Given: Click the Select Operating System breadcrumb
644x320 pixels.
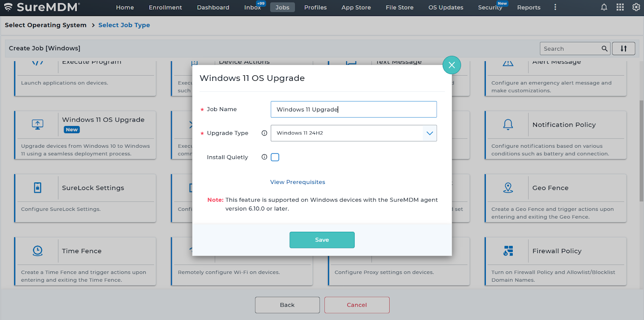Looking at the screenshot, I should point(45,25).
